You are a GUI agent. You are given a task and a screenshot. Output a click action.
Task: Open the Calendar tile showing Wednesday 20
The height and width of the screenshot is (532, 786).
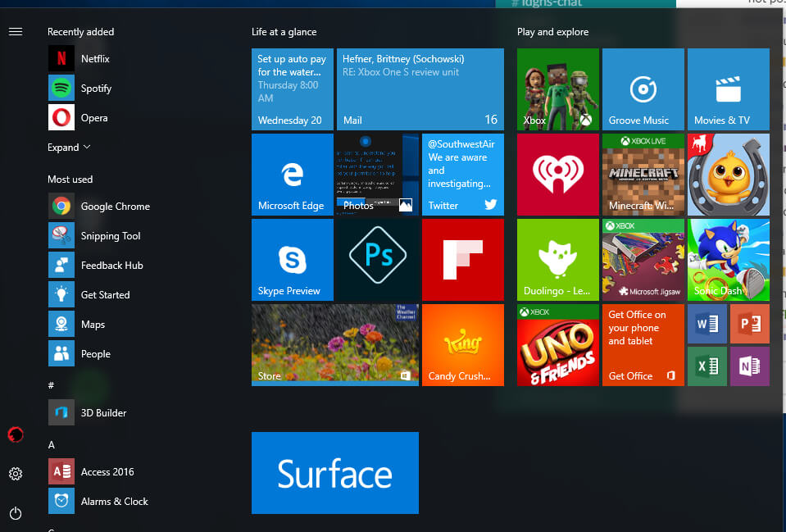point(293,89)
